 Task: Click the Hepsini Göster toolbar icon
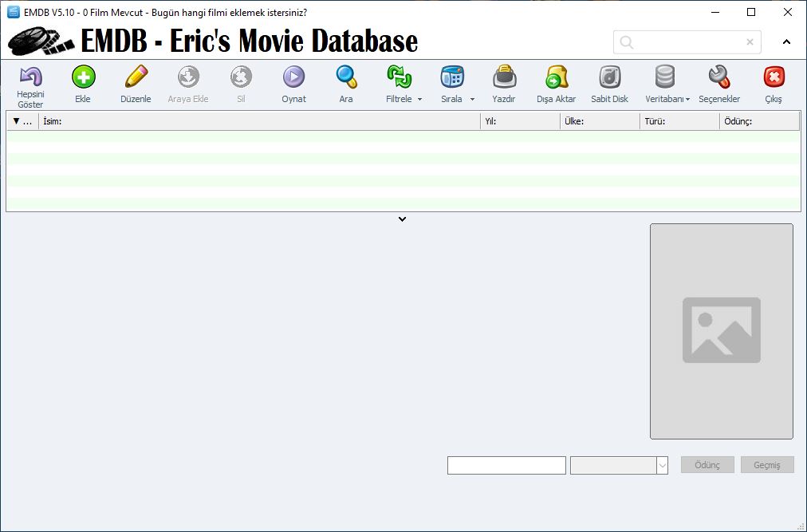(x=30, y=77)
